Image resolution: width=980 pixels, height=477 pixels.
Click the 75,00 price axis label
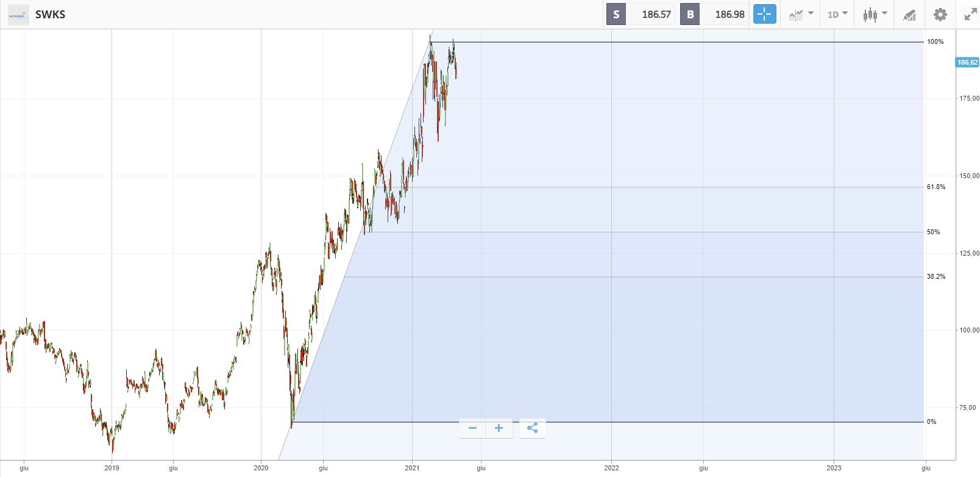(967, 408)
